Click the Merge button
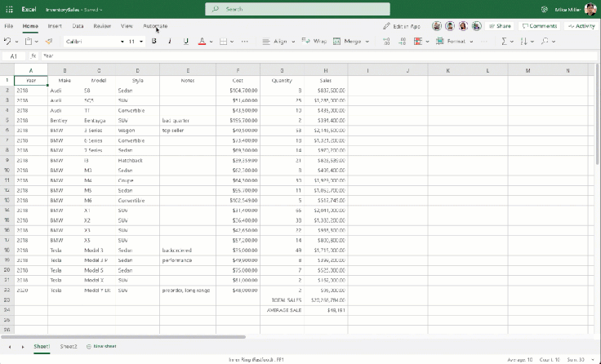 tap(347, 41)
